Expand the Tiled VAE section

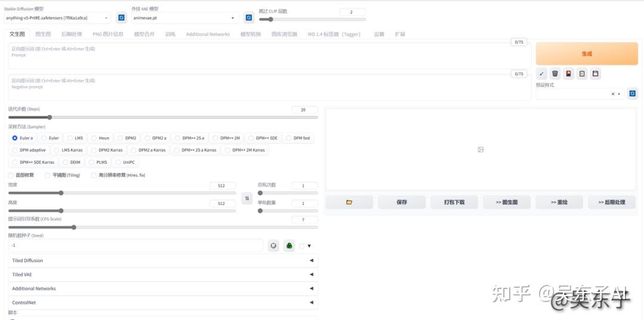coord(163,275)
